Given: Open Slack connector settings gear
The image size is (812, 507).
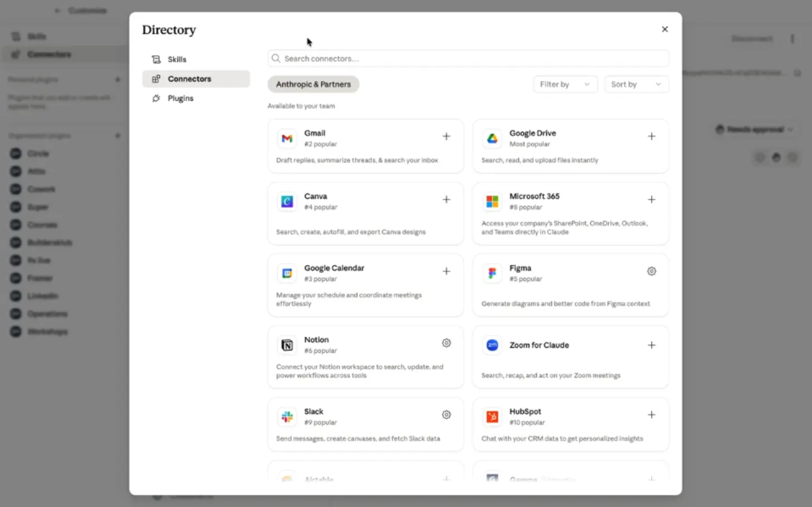Looking at the screenshot, I should point(446,415).
